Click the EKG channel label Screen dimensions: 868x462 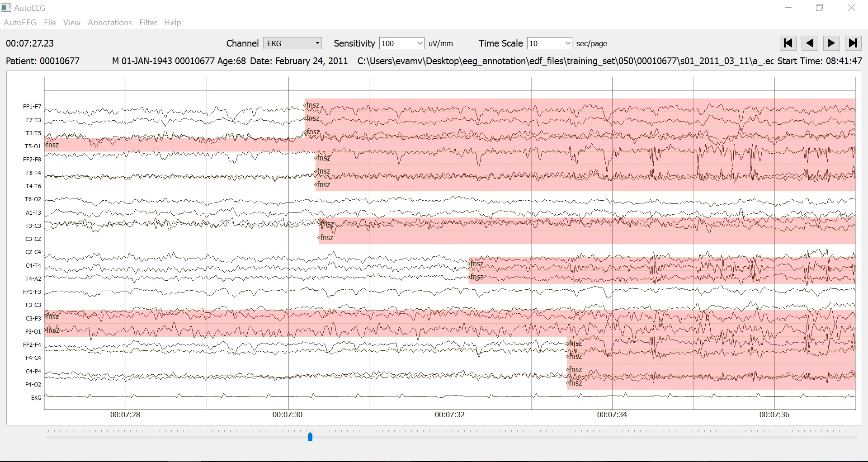coord(36,398)
